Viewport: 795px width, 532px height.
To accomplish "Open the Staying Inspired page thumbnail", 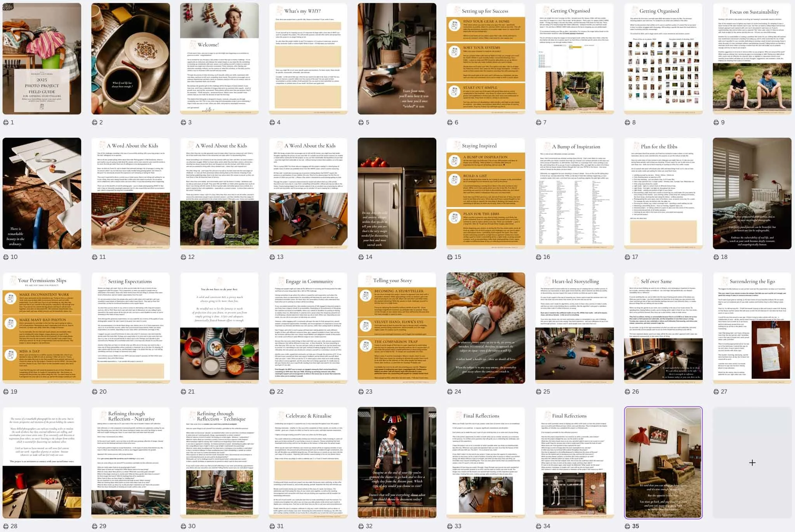I will click(x=486, y=193).
